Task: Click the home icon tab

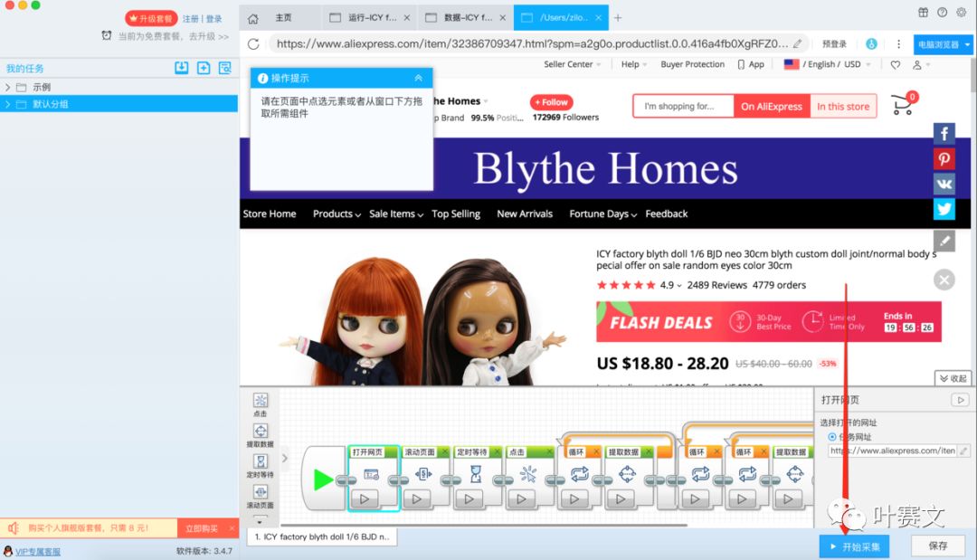Action: pos(253,18)
